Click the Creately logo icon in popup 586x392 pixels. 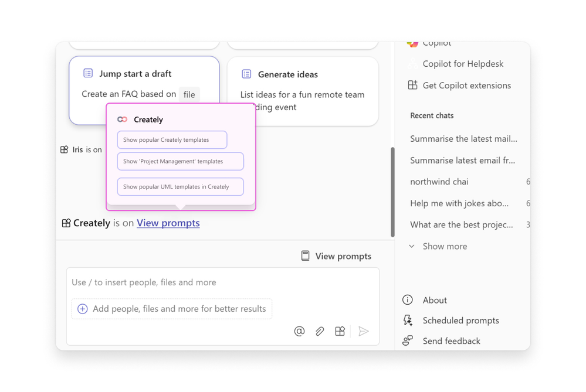point(122,120)
